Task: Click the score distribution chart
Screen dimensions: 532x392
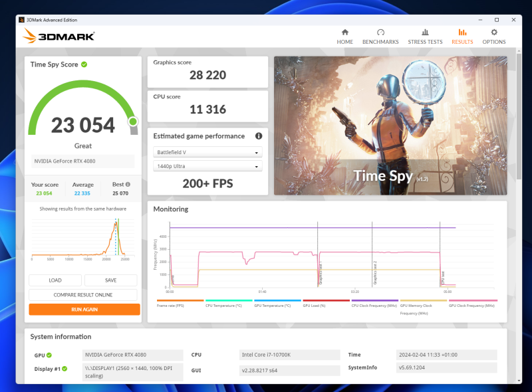Action: pos(82,239)
